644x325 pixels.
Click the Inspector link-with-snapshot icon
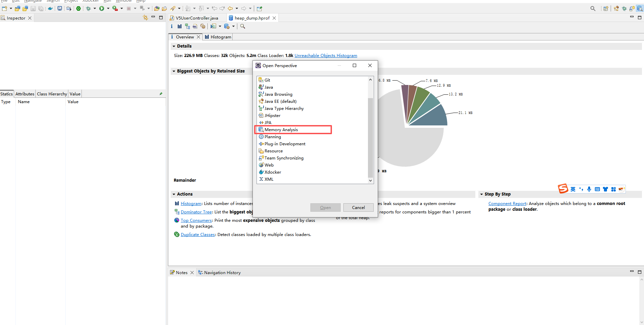[x=145, y=18]
